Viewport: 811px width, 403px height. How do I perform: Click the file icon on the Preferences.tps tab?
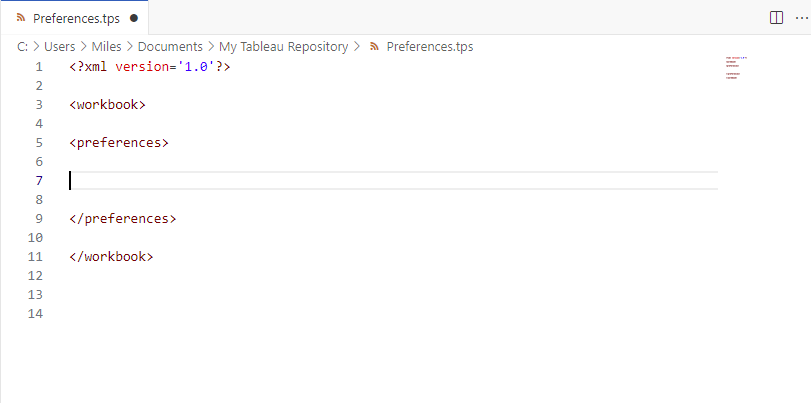(21, 18)
